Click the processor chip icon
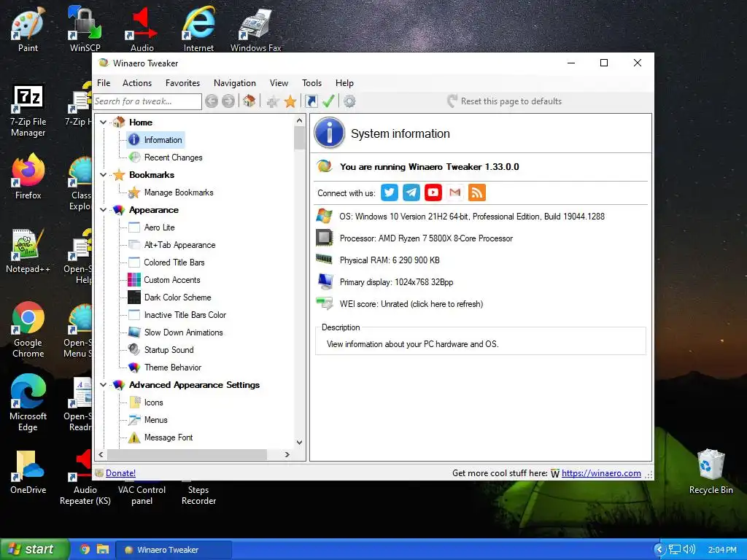Image resolution: width=747 pixels, height=560 pixels. pos(325,238)
